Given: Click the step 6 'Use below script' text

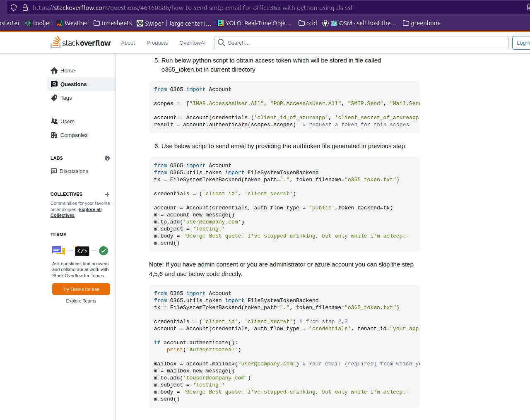Looking at the screenshot, I should point(284,146).
